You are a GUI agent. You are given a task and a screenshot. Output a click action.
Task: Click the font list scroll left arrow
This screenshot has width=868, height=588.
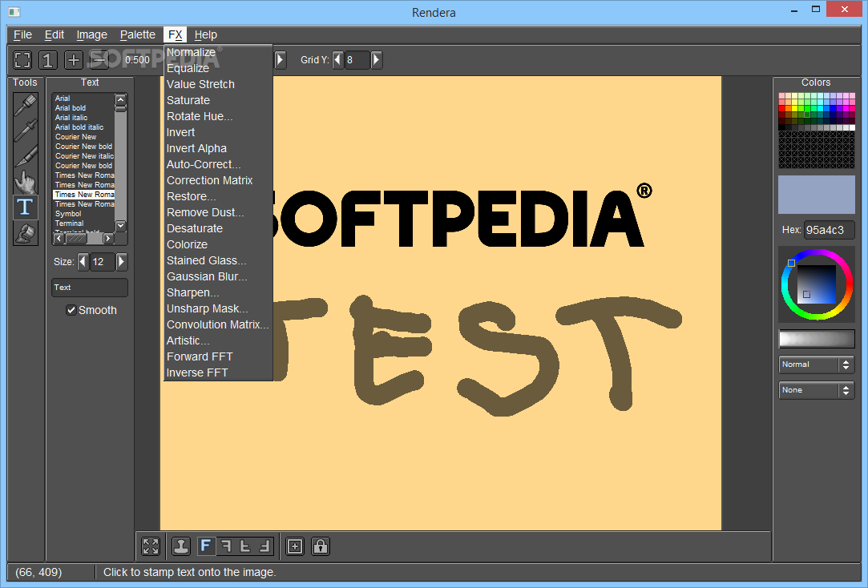59,239
